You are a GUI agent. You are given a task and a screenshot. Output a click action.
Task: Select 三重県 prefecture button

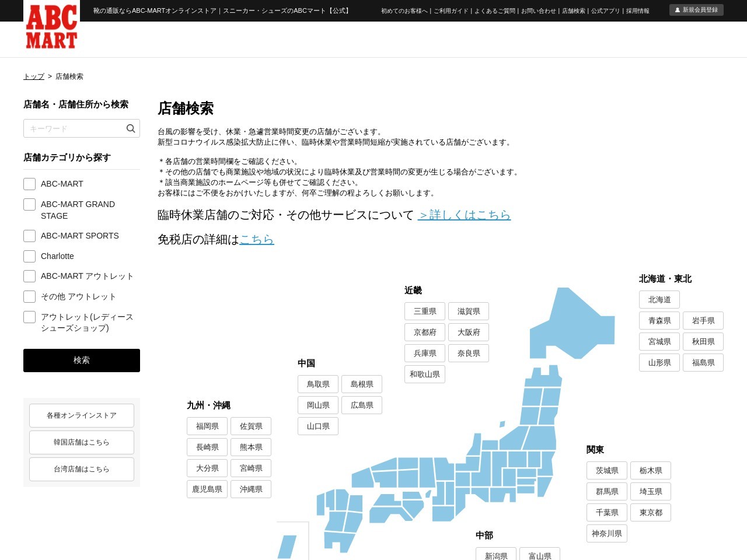[x=425, y=311]
